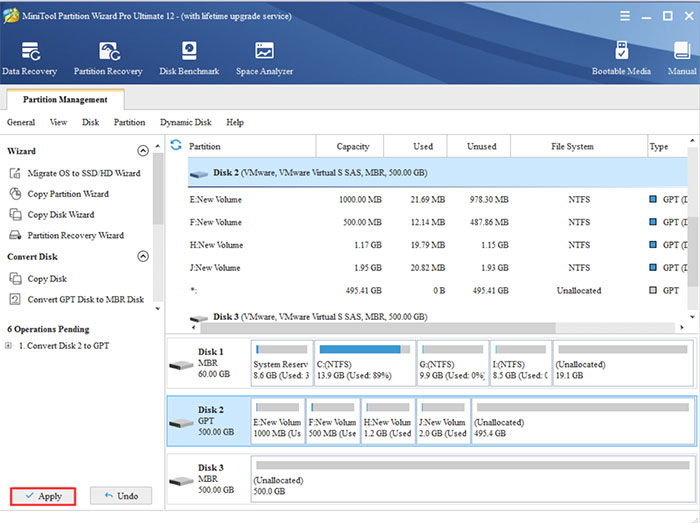This screenshot has width=700, height=523.
Task: Click the Apply button
Action: coord(43,496)
